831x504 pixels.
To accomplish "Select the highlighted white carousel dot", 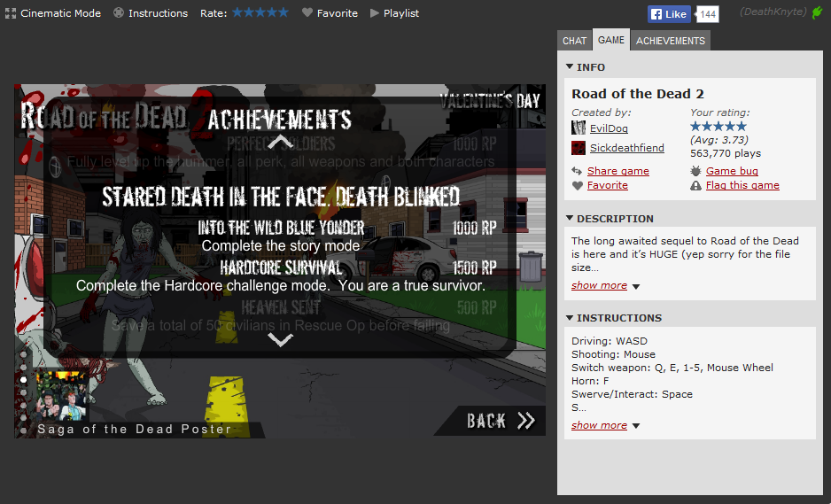I will pos(23,379).
